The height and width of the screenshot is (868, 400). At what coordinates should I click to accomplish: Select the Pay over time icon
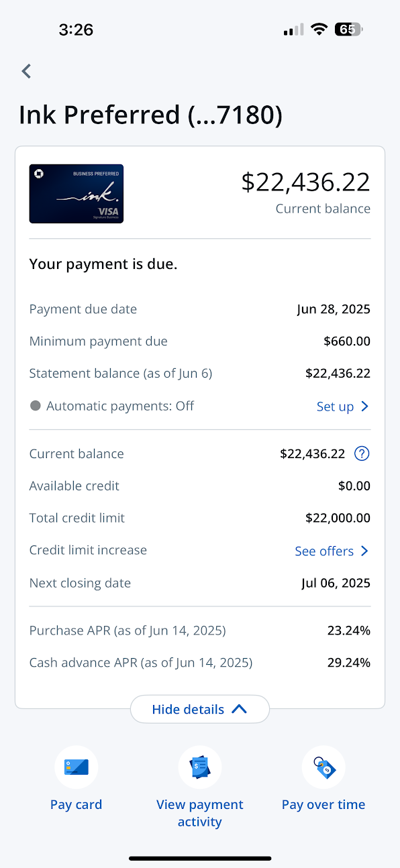pos(323,767)
